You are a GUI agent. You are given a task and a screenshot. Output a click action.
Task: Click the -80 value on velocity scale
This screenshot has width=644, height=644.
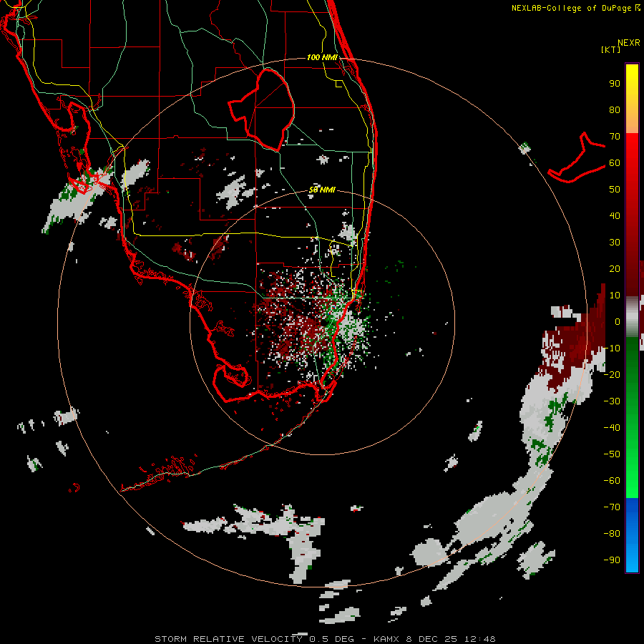click(x=612, y=534)
